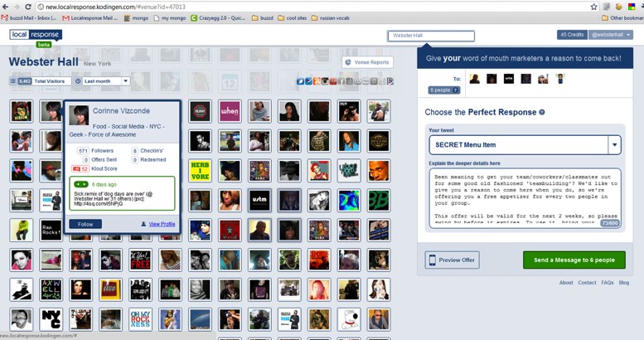Viewport: 644px width, 340px height.
Task: Filter visitors by the Instagram camera icon
Action: pyautogui.click(x=325, y=81)
